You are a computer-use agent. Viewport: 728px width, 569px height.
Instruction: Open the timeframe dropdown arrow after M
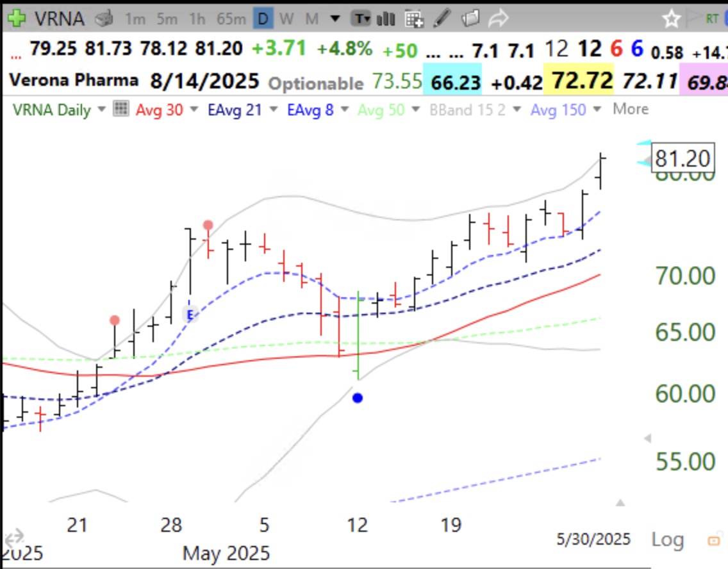335,19
